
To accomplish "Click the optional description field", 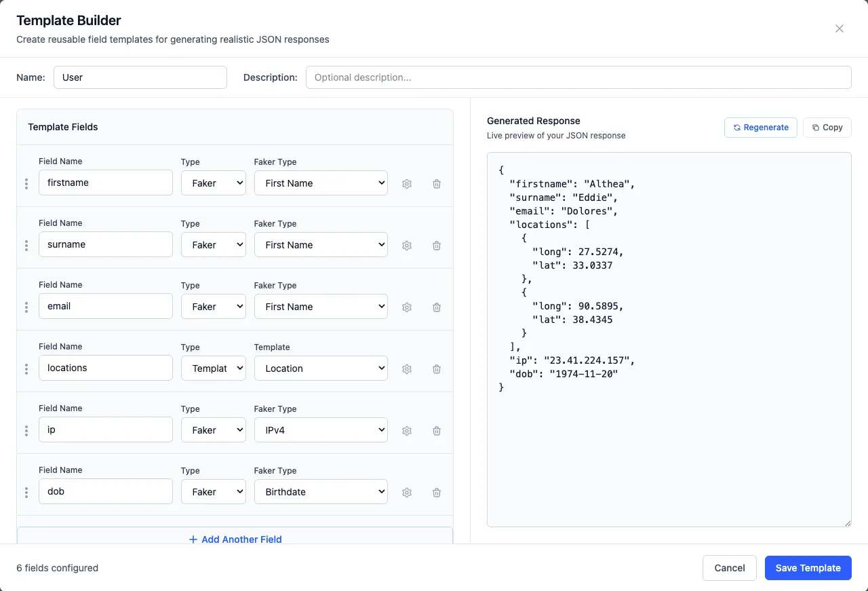I will [x=578, y=77].
